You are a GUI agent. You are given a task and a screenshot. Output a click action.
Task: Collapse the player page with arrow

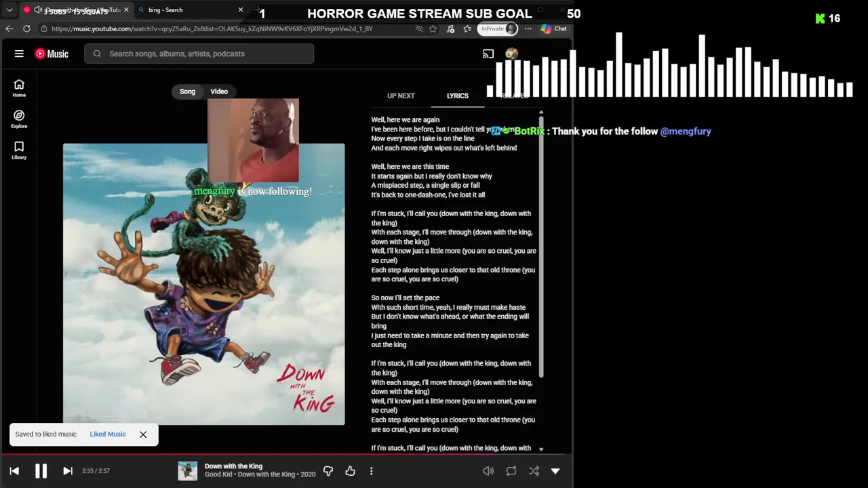coord(555,471)
